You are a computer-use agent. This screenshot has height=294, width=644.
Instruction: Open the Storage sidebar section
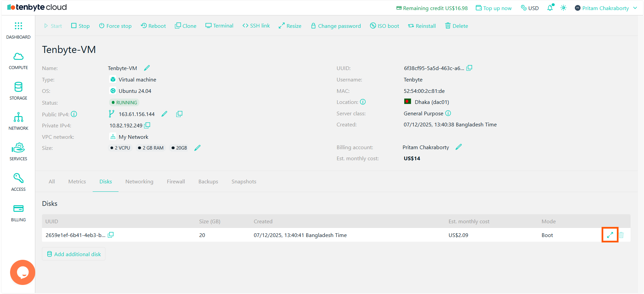pos(18,91)
